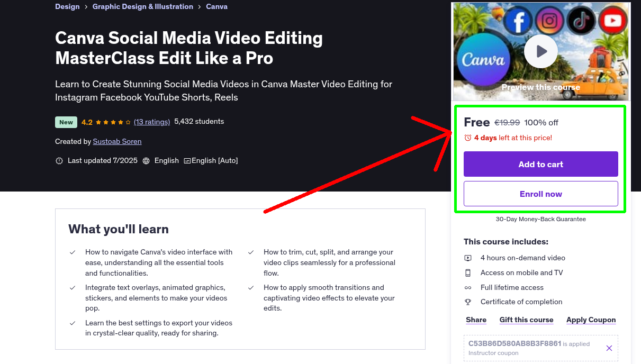Click the '100% off' text
Image resolution: width=641 pixels, height=364 pixels.
tap(541, 123)
